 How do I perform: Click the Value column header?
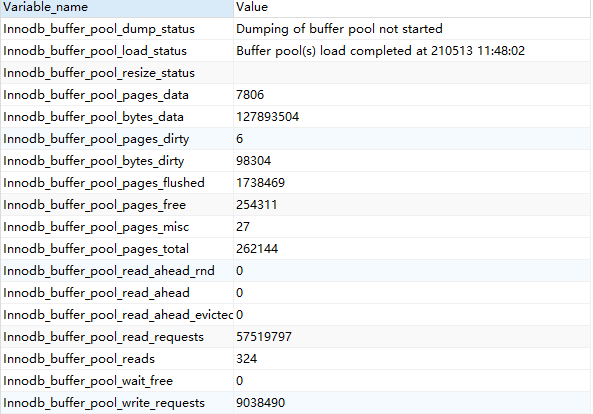coord(412,8)
